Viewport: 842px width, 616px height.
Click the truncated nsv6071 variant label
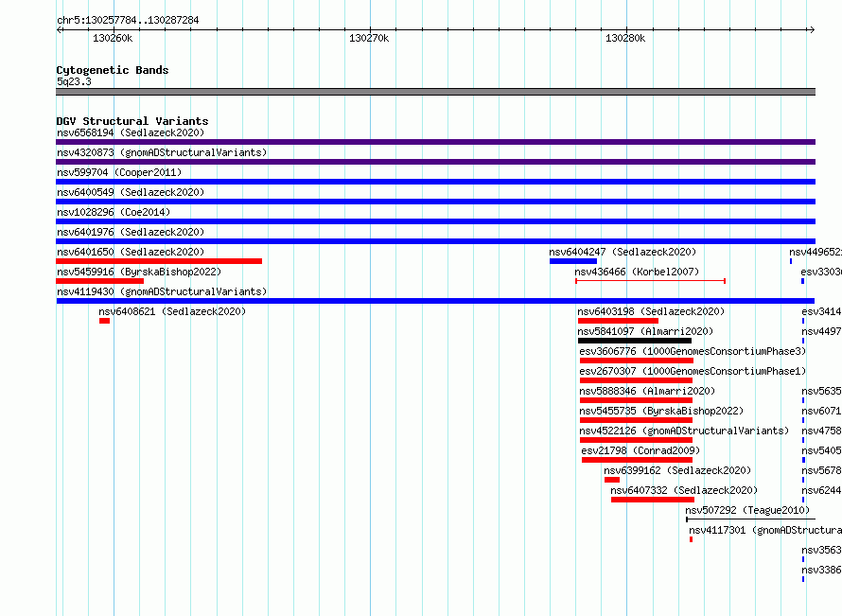coord(821,411)
